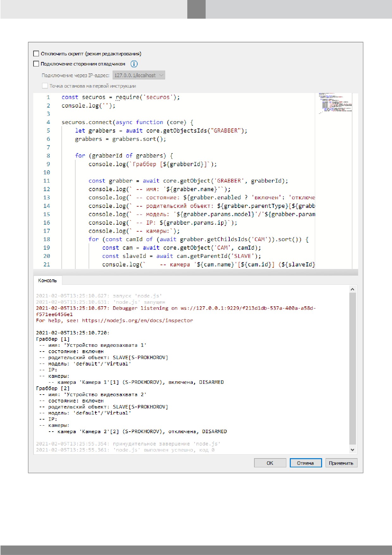Screen dimensions: 392x555
Task: Click the console line "камера 'Камера 2'[2]"
Action: click(x=138, y=432)
